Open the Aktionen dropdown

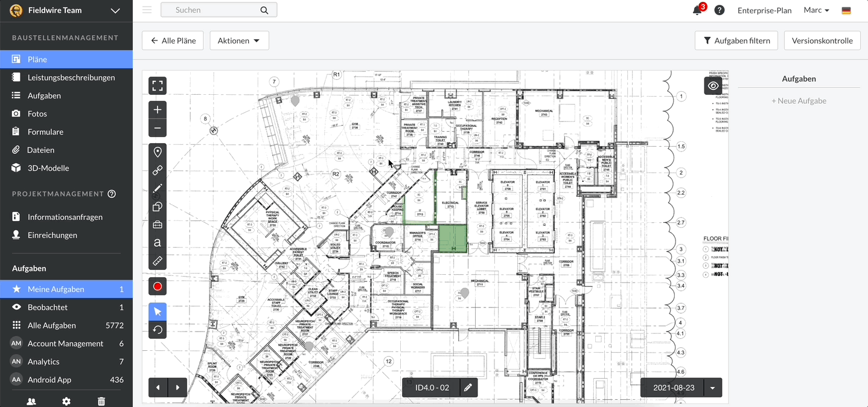pyautogui.click(x=239, y=40)
